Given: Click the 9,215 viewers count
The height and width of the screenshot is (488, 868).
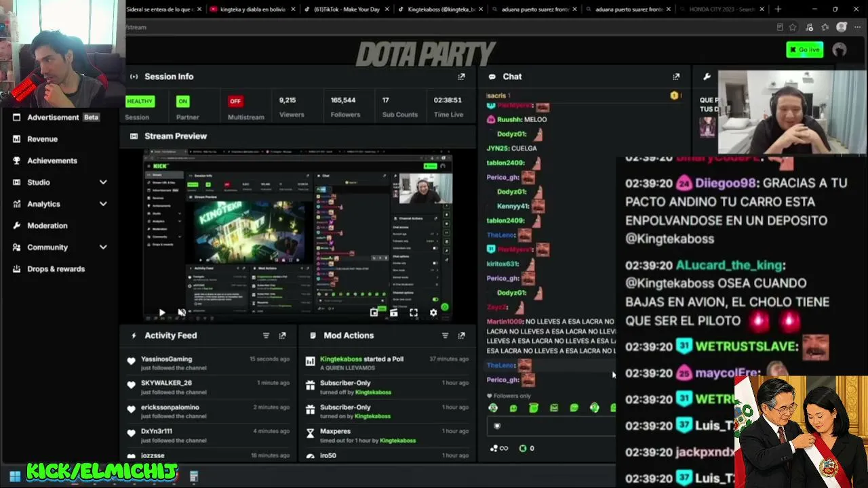Looking at the screenshot, I should [x=288, y=100].
